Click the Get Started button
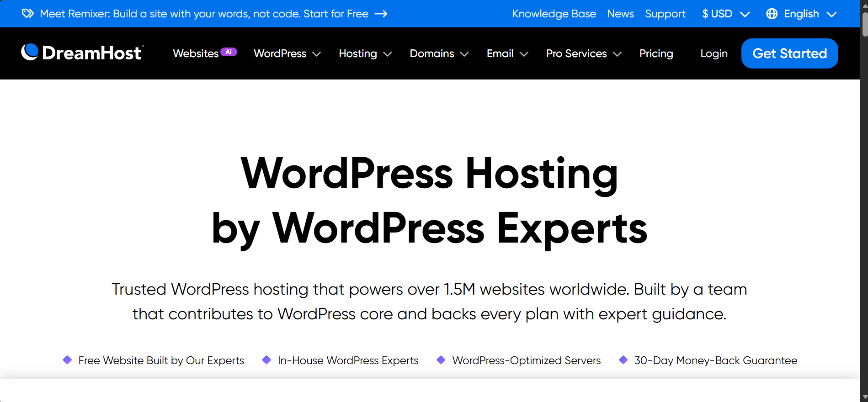Image resolution: width=868 pixels, height=402 pixels. coord(789,53)
